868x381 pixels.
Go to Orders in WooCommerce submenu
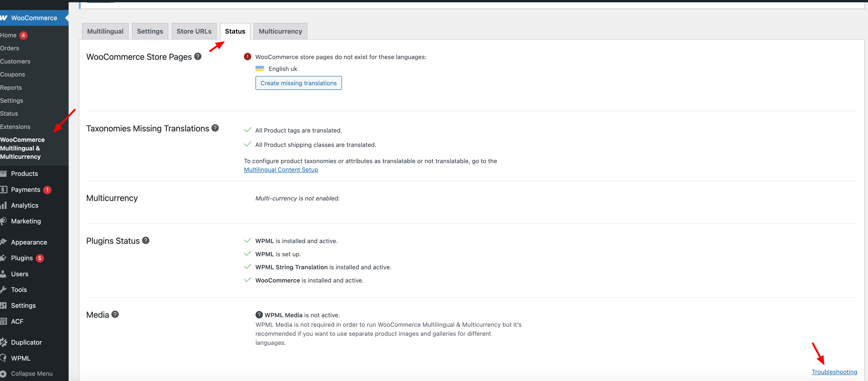10,48
